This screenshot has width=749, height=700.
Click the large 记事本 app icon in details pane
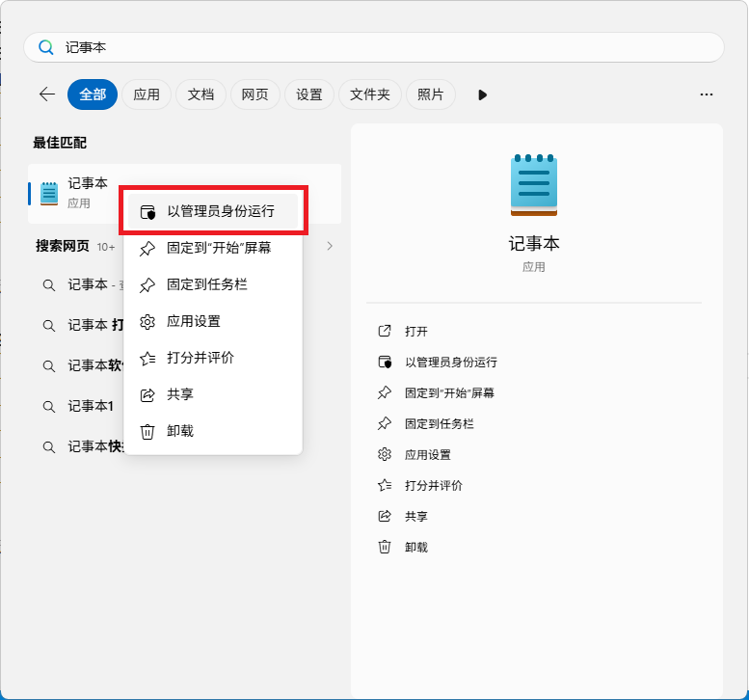pos(534,185)
